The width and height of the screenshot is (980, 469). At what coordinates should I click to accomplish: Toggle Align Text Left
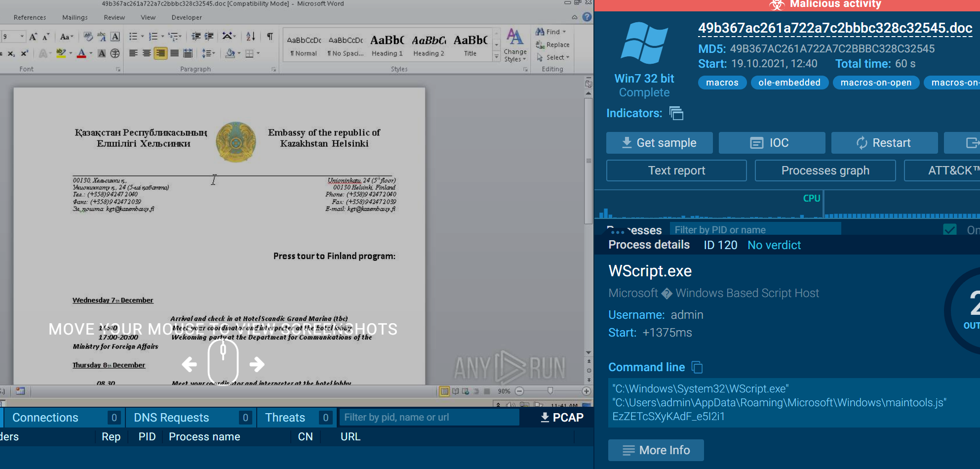pyautogui.click(x=133, y=53)
